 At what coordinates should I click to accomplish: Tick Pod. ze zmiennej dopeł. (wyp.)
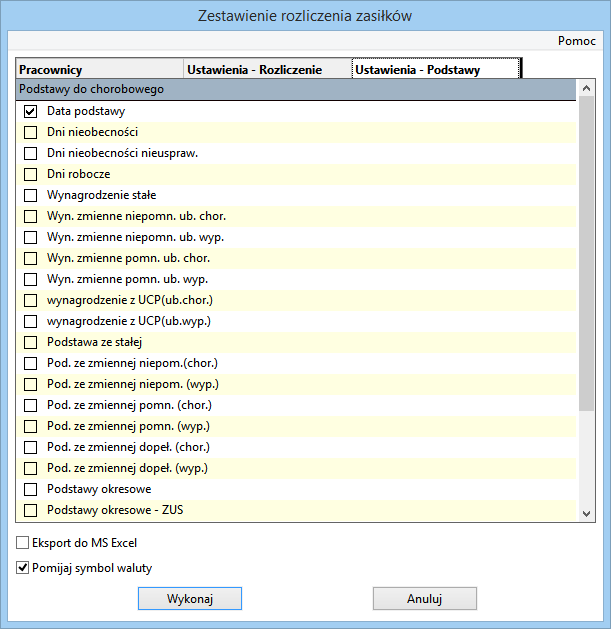30,468
